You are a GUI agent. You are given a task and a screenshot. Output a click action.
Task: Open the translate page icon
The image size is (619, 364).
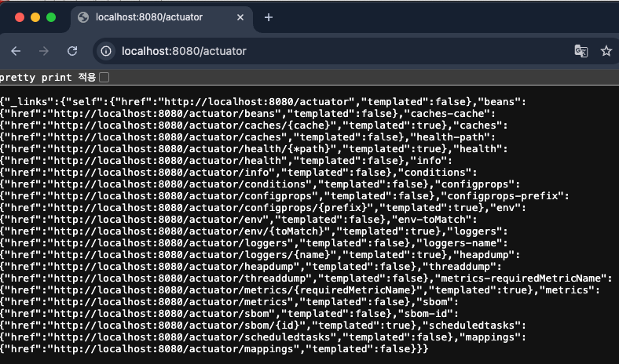coord(581,51)
